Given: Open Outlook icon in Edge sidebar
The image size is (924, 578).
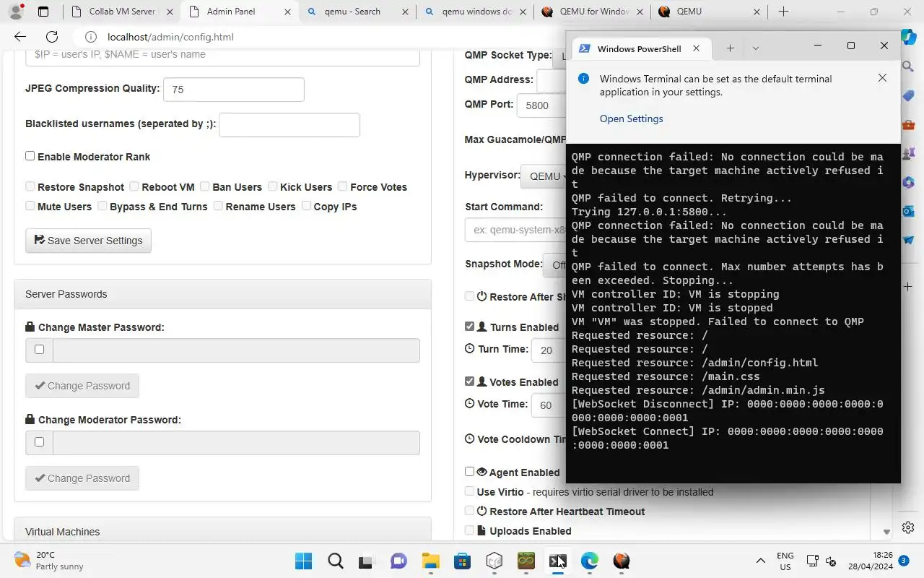Looking at the screenshot, I should click(908, 211).
